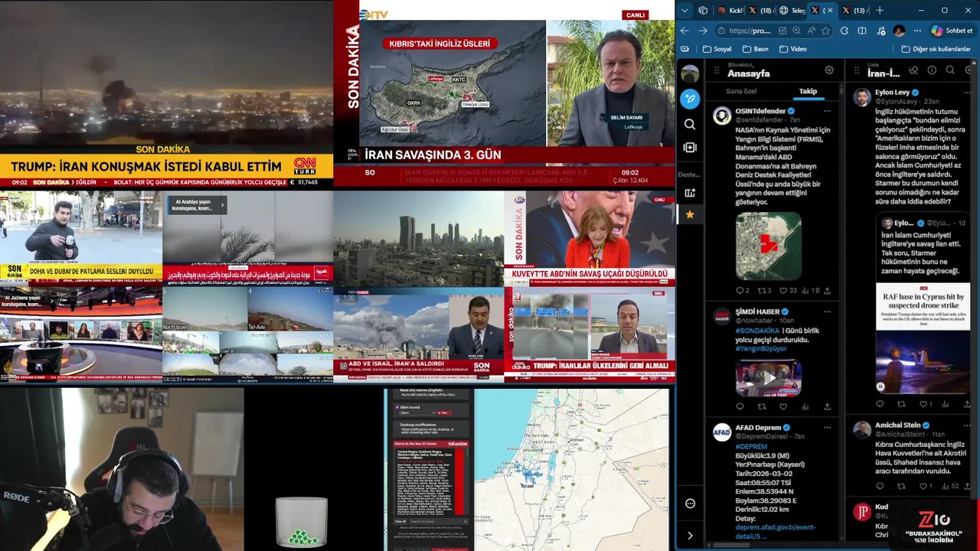Switch to the X (18) browser tab

point(760,11)
